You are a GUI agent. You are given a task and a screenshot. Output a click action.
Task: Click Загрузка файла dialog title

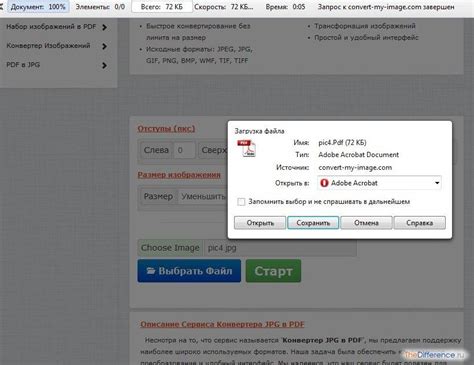tap(259, 131)
